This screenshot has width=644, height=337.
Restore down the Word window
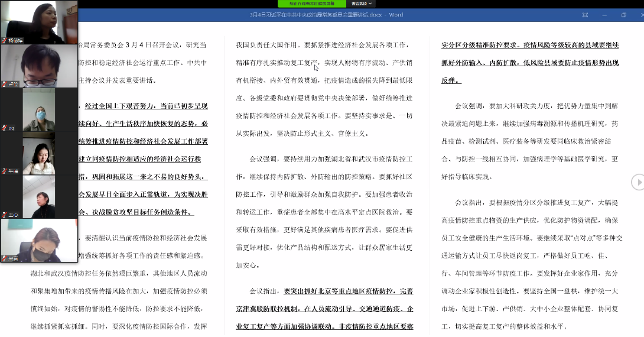(x=623, y=15)
